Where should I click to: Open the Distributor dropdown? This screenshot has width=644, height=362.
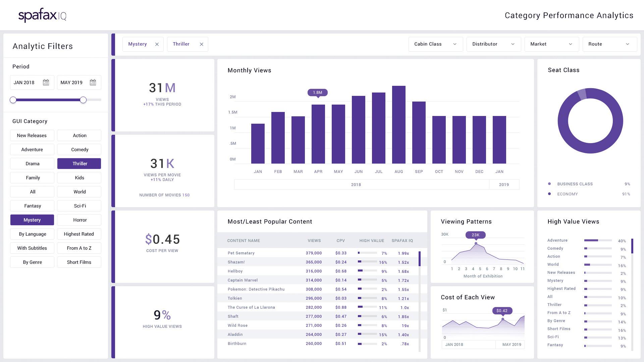coord(493,44)
